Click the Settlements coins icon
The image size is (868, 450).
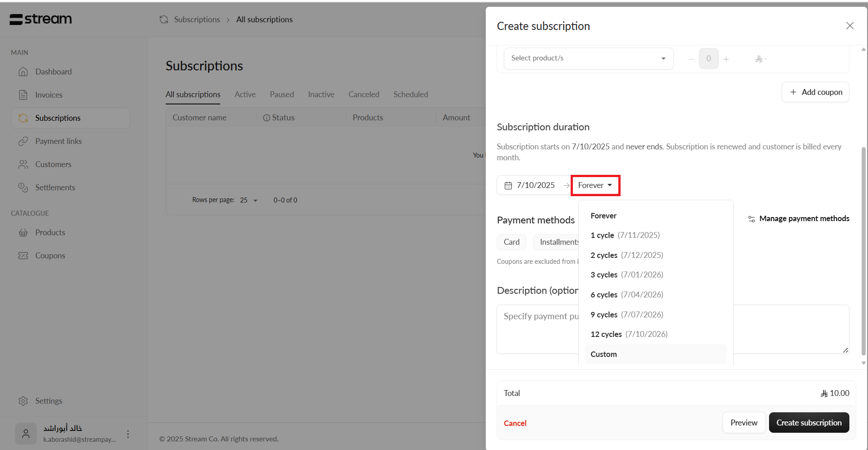23,188
